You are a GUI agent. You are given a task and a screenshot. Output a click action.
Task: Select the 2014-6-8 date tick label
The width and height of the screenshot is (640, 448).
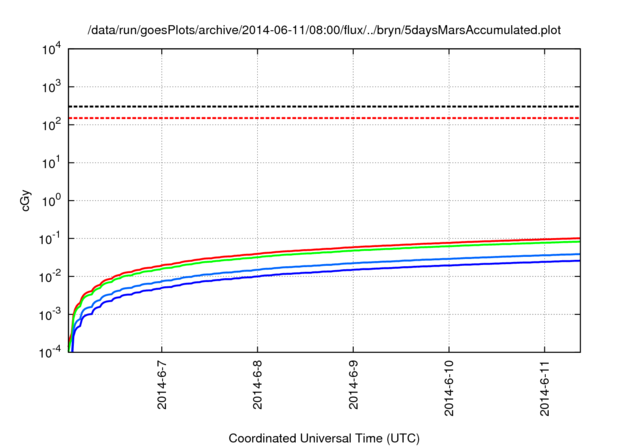pos(258,391)
